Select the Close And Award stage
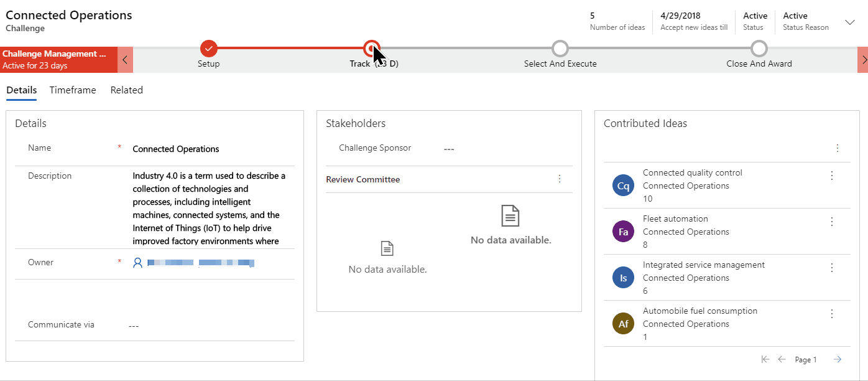 [759, 49]
